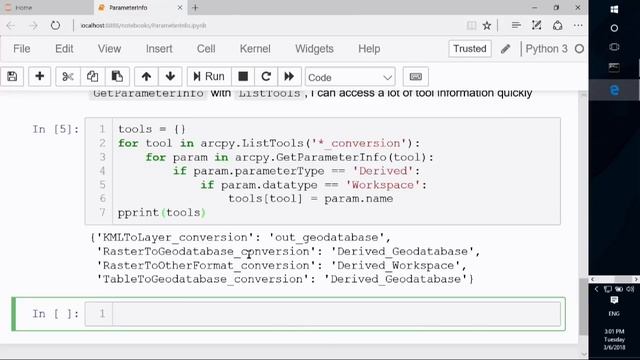
Task: Open the share icon in browser toolbar
Action: (558, 26)
